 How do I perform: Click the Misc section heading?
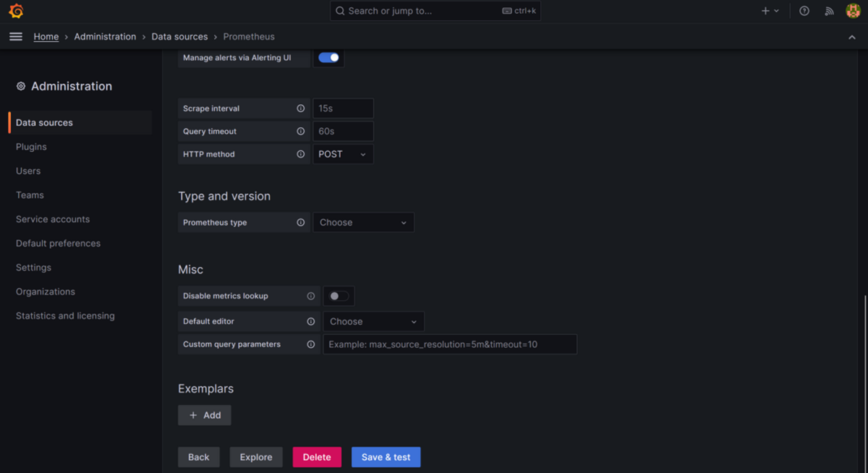pos(191,270)
